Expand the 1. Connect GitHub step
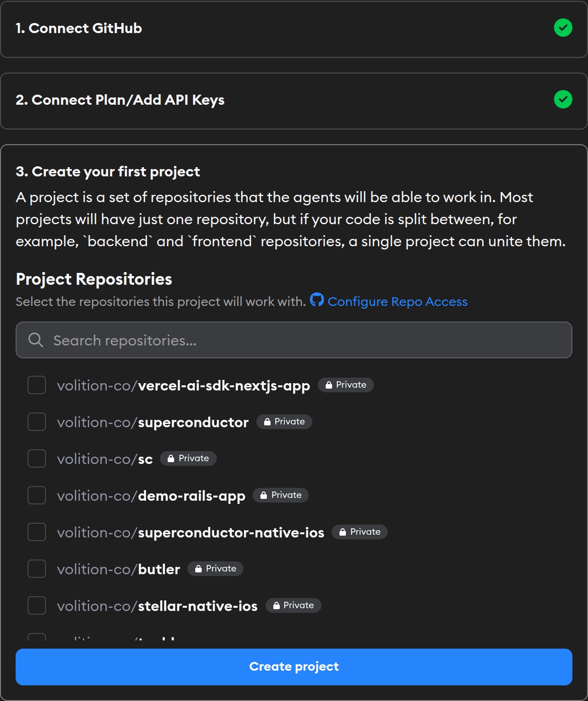The image size is (588, 701). pyautogui.click(x=294, y=28)
